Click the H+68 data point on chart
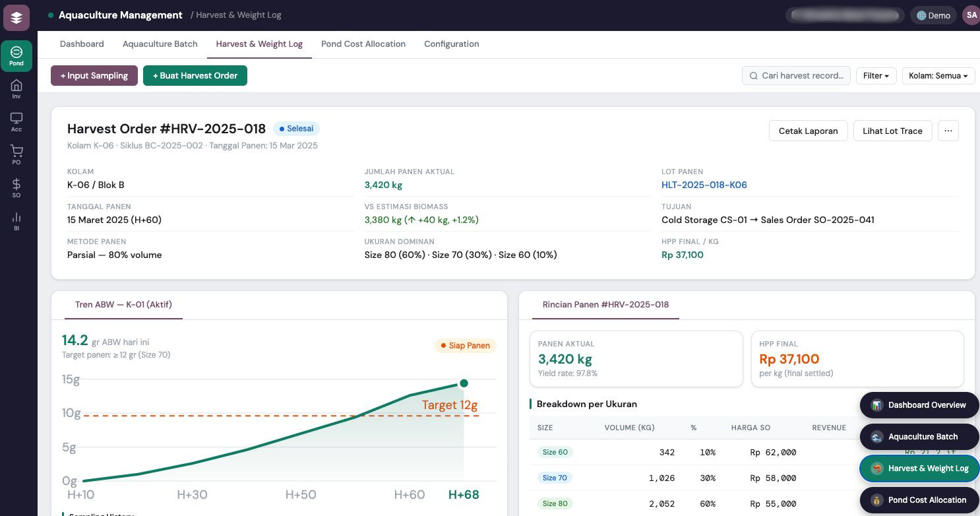This screenshot has height=516, width=980. click(464, 383)
